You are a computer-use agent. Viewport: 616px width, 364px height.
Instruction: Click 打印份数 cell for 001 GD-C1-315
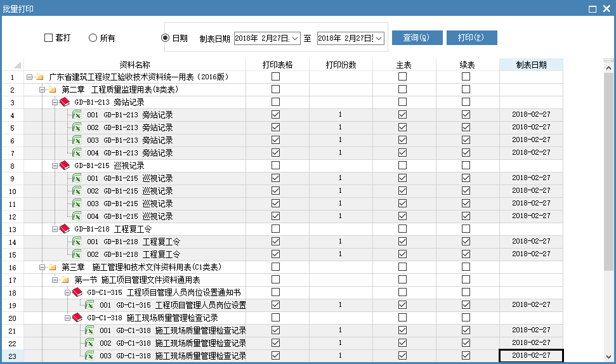(341, 305)
